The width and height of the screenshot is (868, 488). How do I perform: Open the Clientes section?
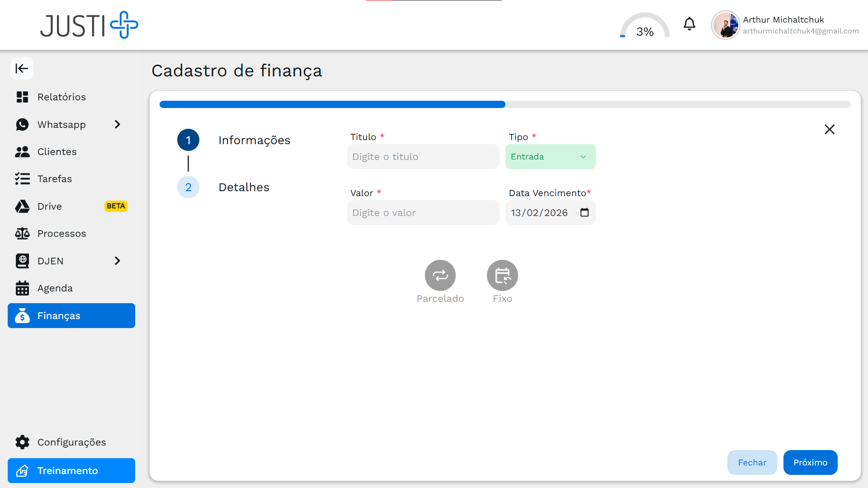(x=57, y=152)
